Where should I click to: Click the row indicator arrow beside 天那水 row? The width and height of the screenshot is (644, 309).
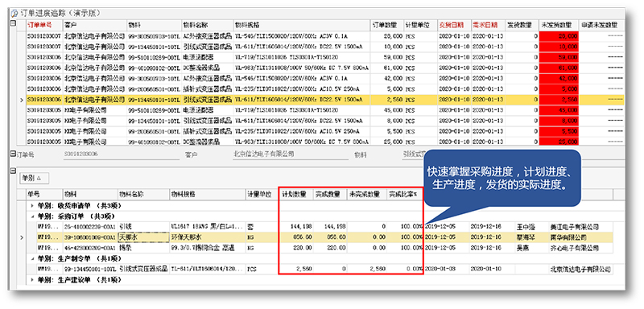[x=22, y=237]
